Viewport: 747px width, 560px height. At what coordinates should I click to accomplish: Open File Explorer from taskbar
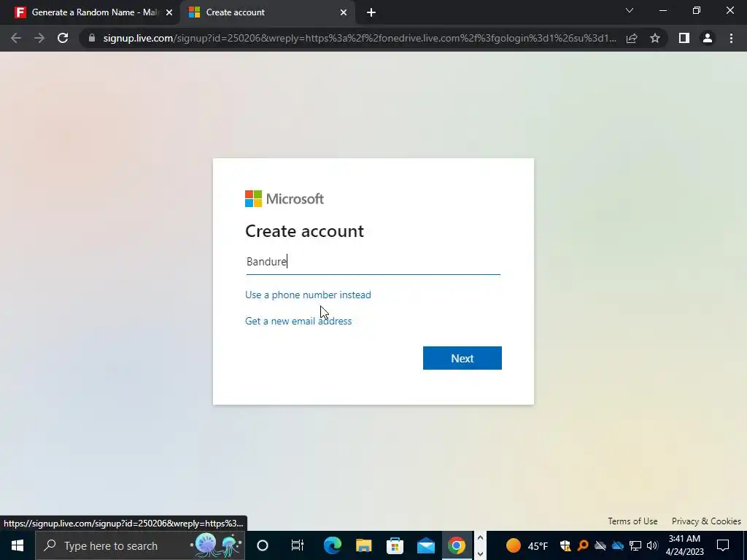point(363,545)
